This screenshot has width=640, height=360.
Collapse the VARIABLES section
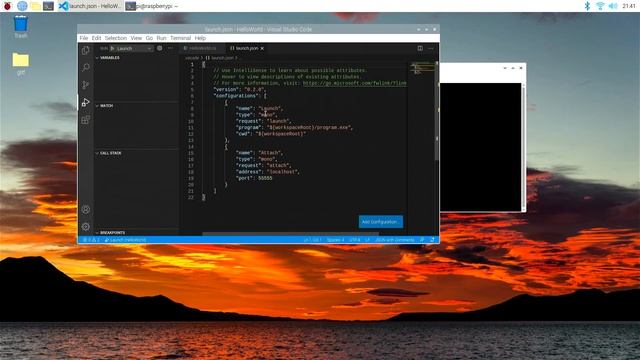(137, 58)
